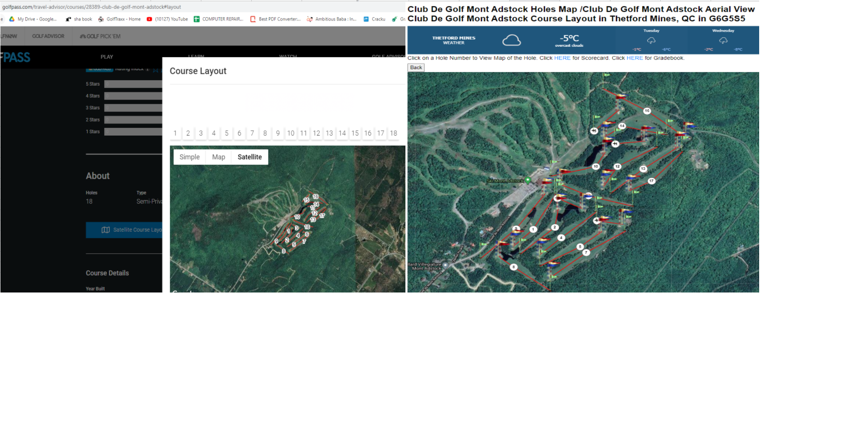The height and width of the screenshot is (424, 868).
Task: Select the Satellite view option
Action: point(250,157)
